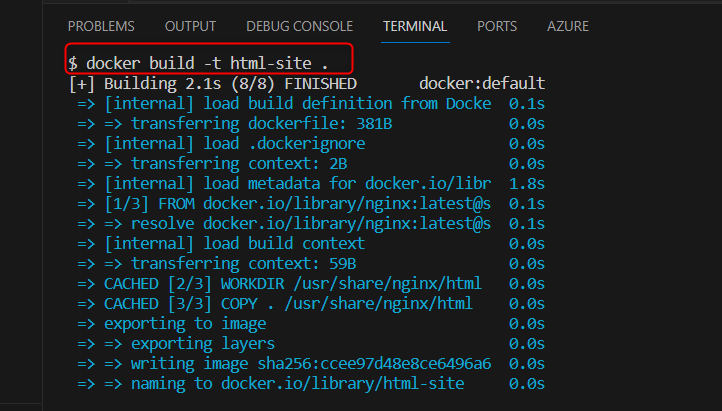This screenshot has width=722, height=411.
Task: Switch to the AZURE tab
Action: (x=568, y=26)
